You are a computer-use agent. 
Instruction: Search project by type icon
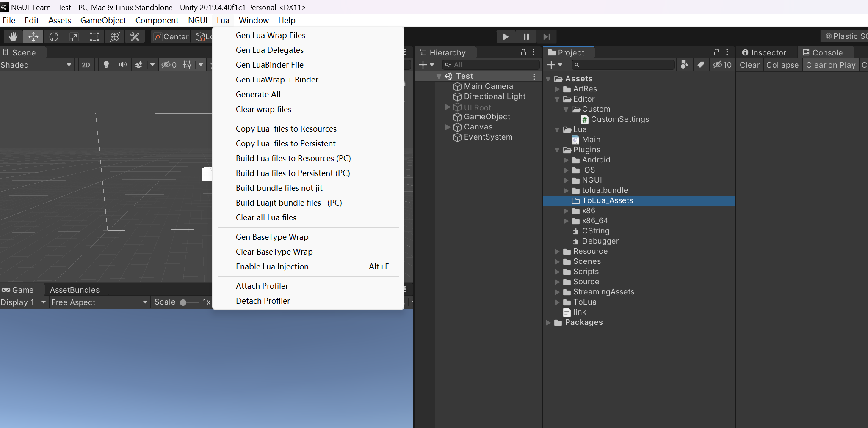click(x=684, y=65)
